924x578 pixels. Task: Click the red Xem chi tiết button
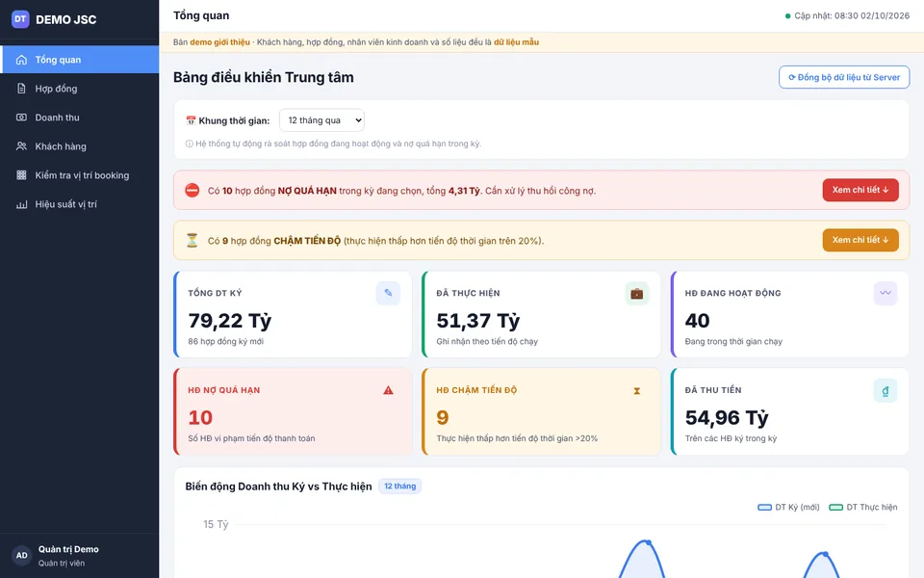pos(860,190)
